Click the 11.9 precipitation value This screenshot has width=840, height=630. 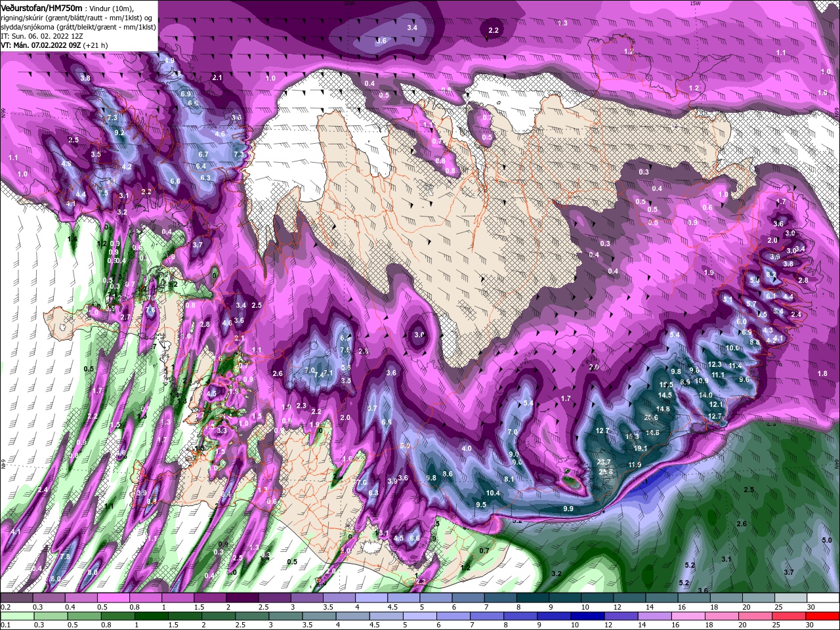635,465
